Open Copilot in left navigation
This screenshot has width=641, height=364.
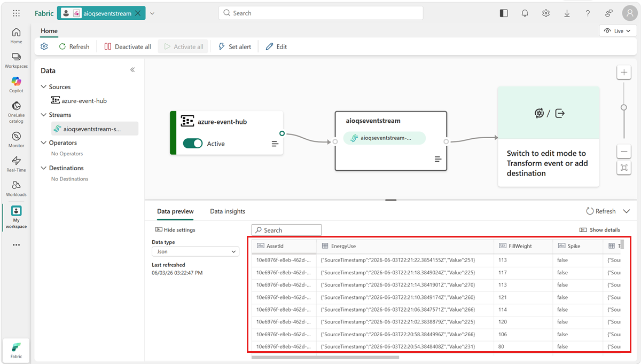click(x=16, y=85)
